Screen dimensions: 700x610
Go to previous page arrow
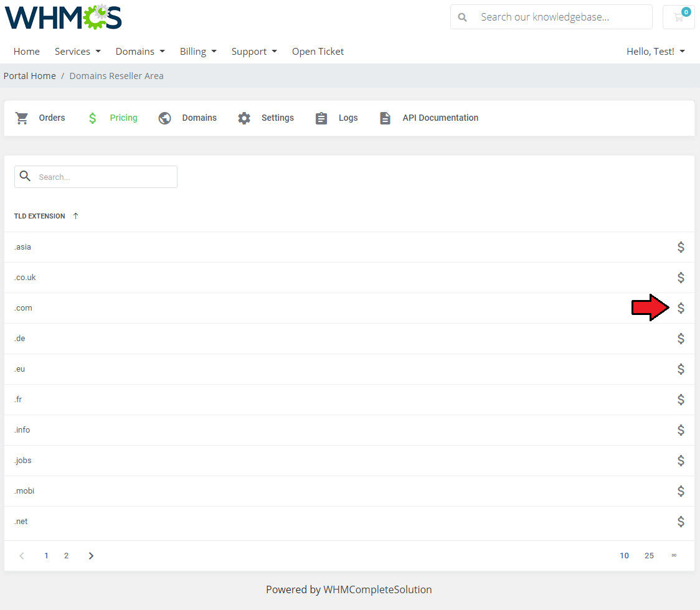(21, 556)
